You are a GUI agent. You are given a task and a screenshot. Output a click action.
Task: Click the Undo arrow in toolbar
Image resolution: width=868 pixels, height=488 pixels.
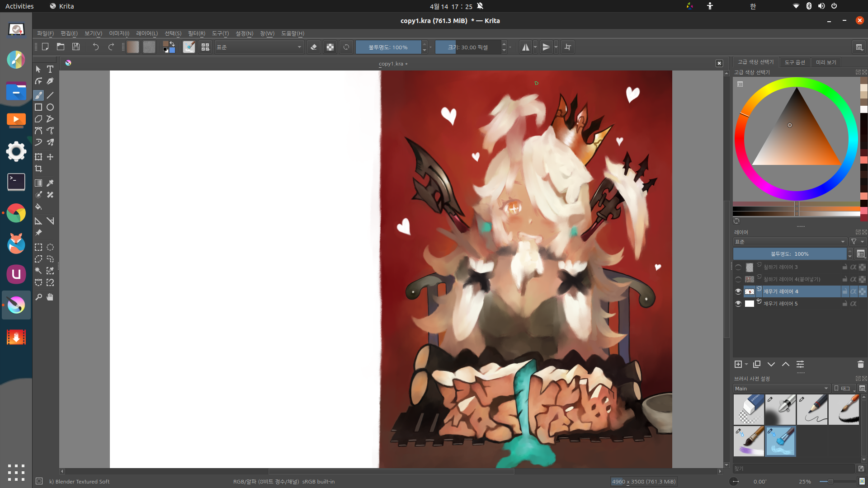pos(95,47)
